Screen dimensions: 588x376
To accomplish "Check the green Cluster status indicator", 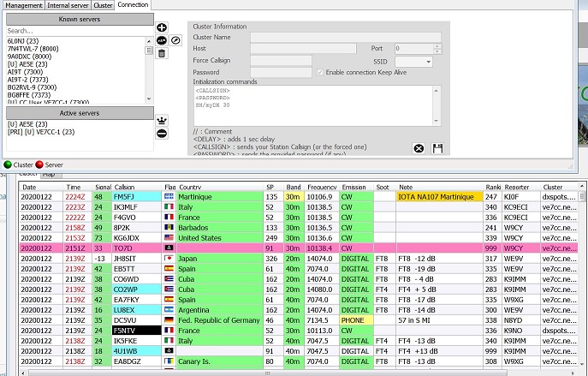I will pyautogui.click(x=8, y=164).
